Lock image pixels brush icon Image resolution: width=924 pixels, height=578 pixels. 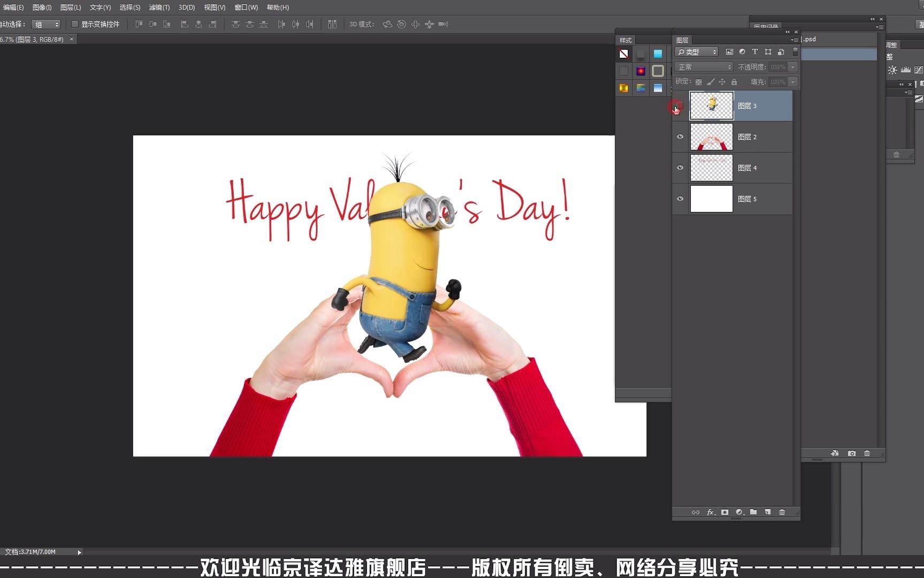(x=711, y=82)
